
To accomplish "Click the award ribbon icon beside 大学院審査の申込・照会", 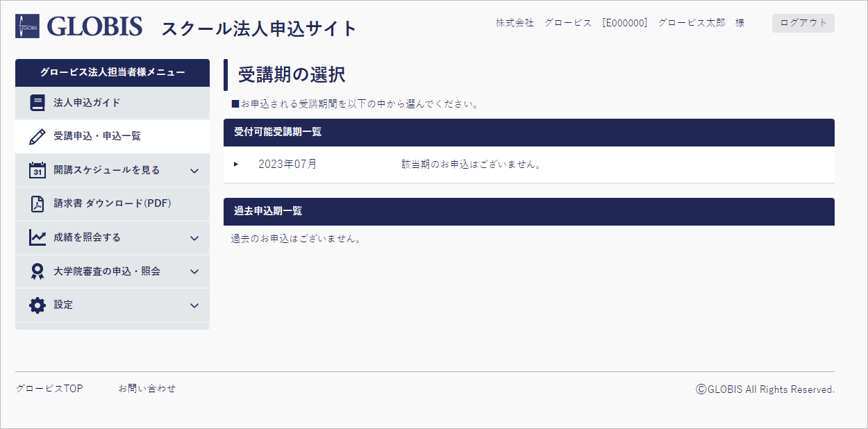I will (x=37, y=271).
